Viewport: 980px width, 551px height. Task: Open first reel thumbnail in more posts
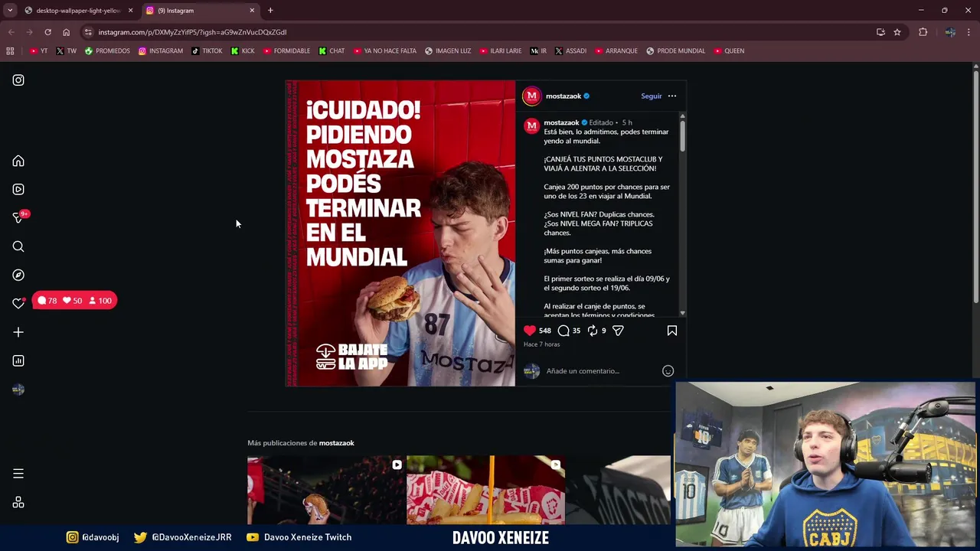point(326,490)
